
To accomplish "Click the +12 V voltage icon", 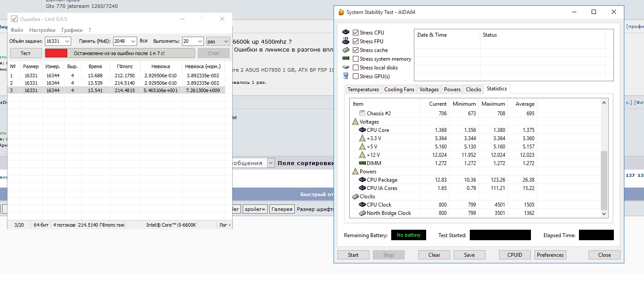I will coord(362,155).
